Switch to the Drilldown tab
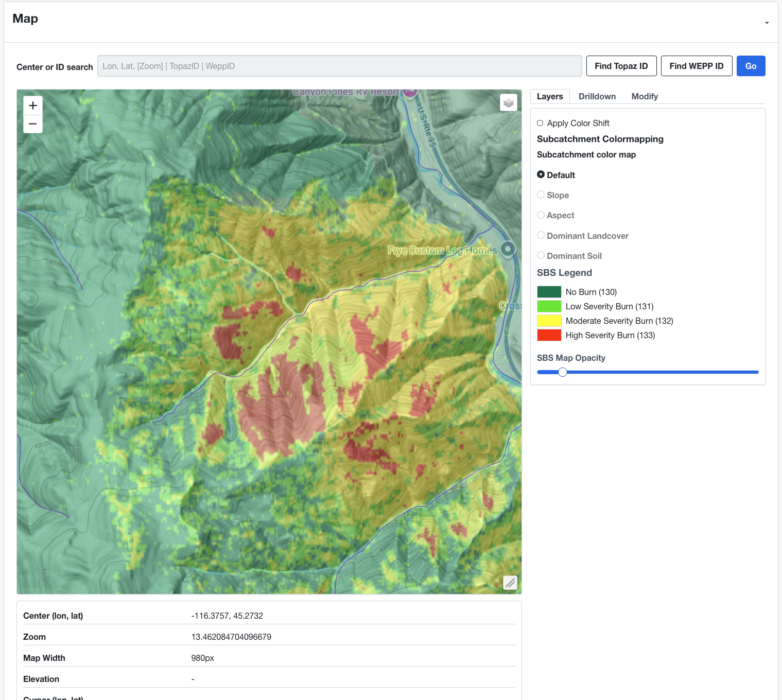This screenshot has width=782, height=700. pyautogui.click(x=597, y=96)
